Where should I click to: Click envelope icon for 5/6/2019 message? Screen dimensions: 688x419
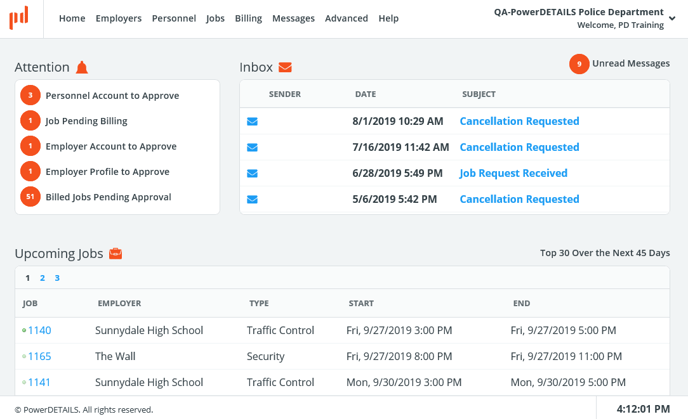[253, 200]
